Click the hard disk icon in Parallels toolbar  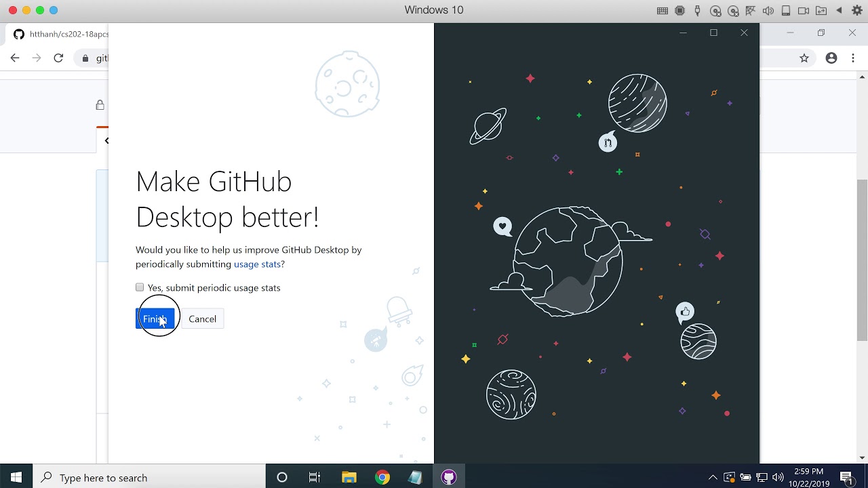786,11
